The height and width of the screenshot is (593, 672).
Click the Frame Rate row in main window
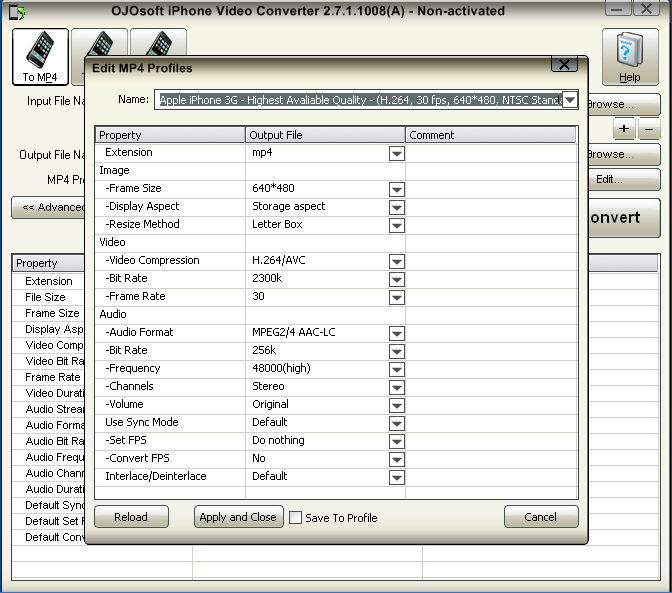point(53,377)
